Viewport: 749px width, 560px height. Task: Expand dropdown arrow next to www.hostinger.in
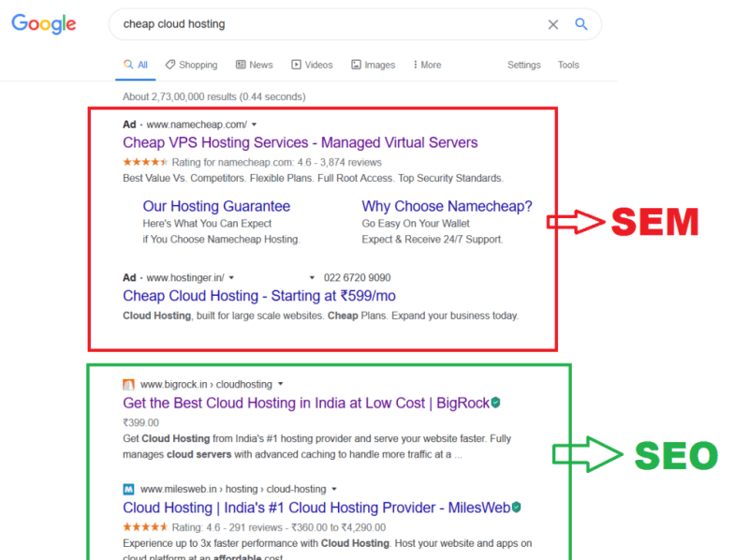(231, 277)
